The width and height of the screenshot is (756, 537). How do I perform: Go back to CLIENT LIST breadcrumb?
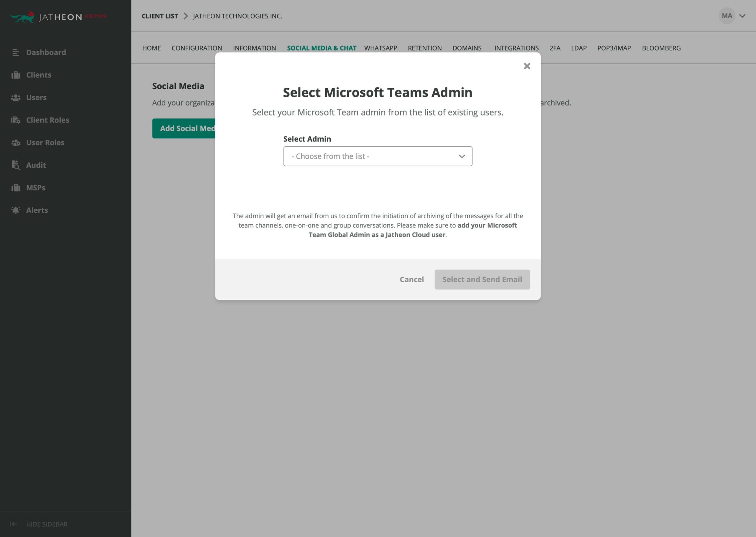(160, 16)
